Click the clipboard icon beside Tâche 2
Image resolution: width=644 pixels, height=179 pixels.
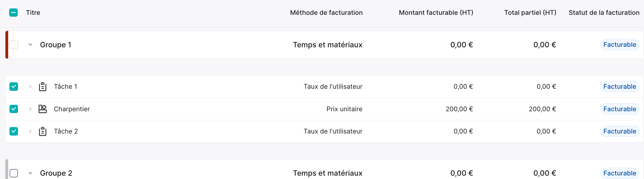(x=43, y=131)
